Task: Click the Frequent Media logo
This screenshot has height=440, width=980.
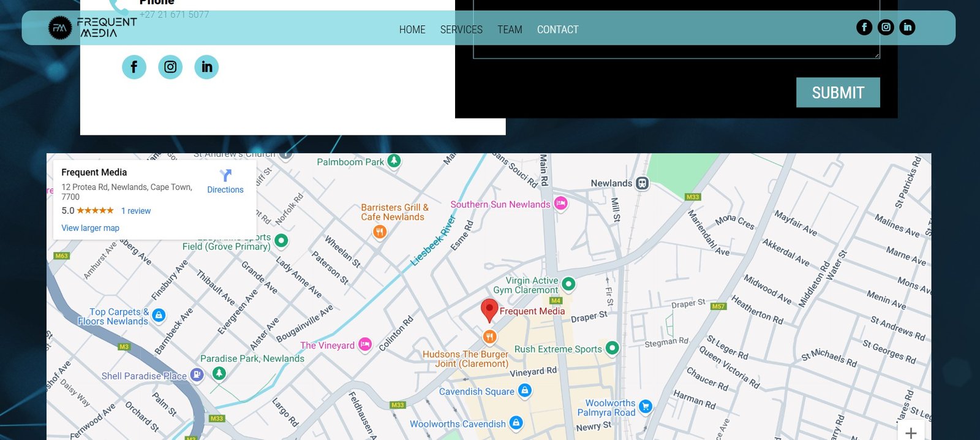Action: tap(92, 28)
